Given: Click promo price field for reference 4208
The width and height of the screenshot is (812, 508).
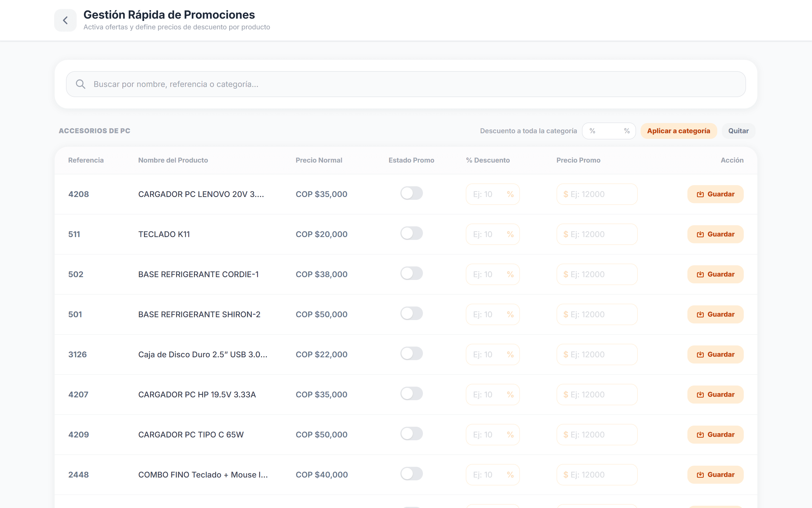Looking at the screenshot, I should coord(597,194).
